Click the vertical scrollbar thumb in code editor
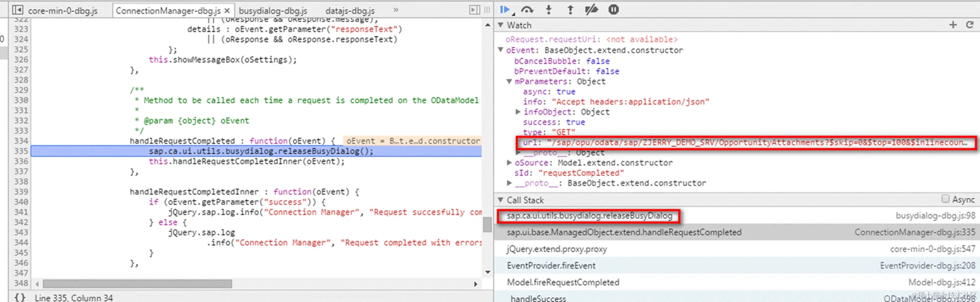Image resolution: width=980 pixels, height=302 pixels. [487, 225]
